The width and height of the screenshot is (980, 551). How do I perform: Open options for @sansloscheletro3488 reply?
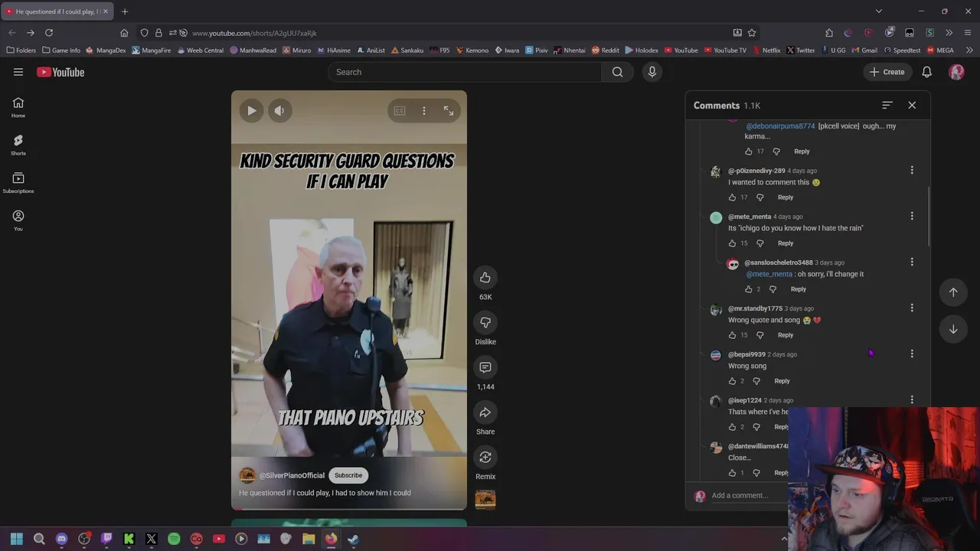coord(912,262)
